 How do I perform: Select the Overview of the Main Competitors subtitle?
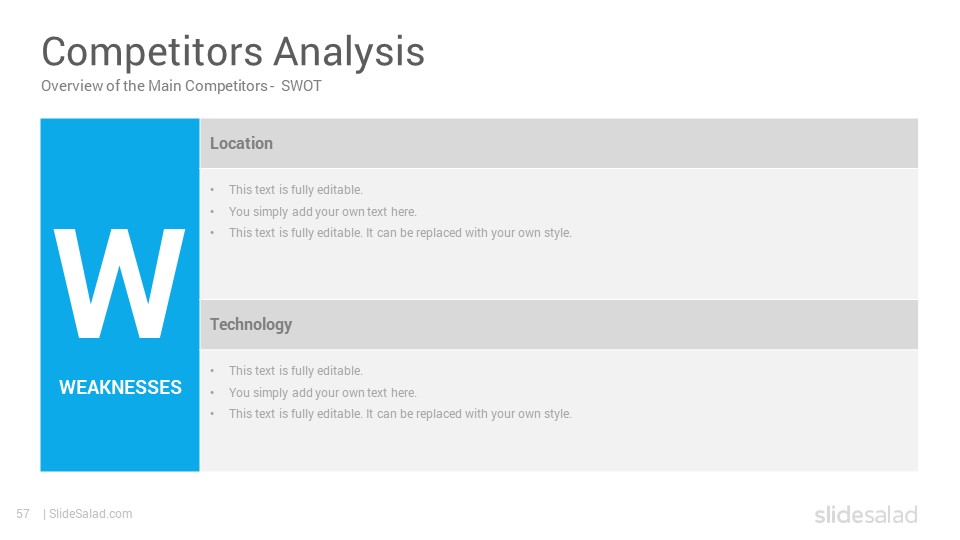[x=181, y=86]
